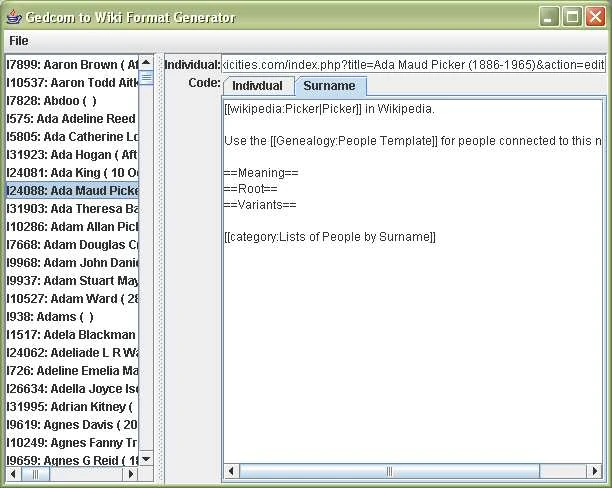Select I31903: Ada Theresa entry
The height and width of the screenshot is (488, 612).
(x=72, y=208)
